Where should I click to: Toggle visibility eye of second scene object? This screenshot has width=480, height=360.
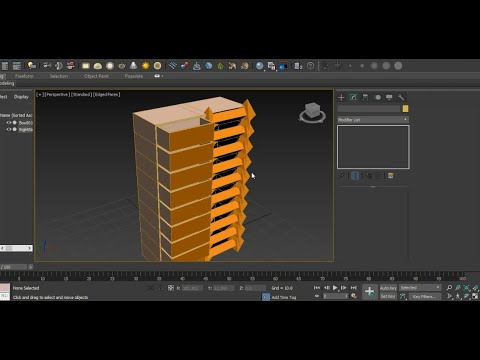(9, 129)
